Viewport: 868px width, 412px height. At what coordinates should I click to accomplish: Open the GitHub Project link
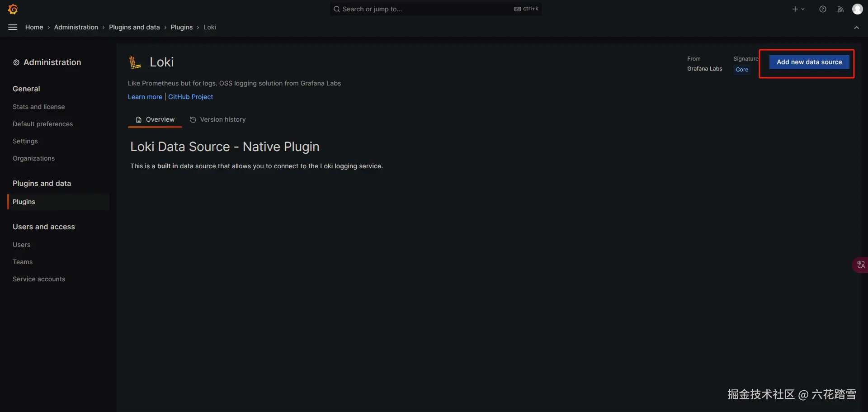190,97
